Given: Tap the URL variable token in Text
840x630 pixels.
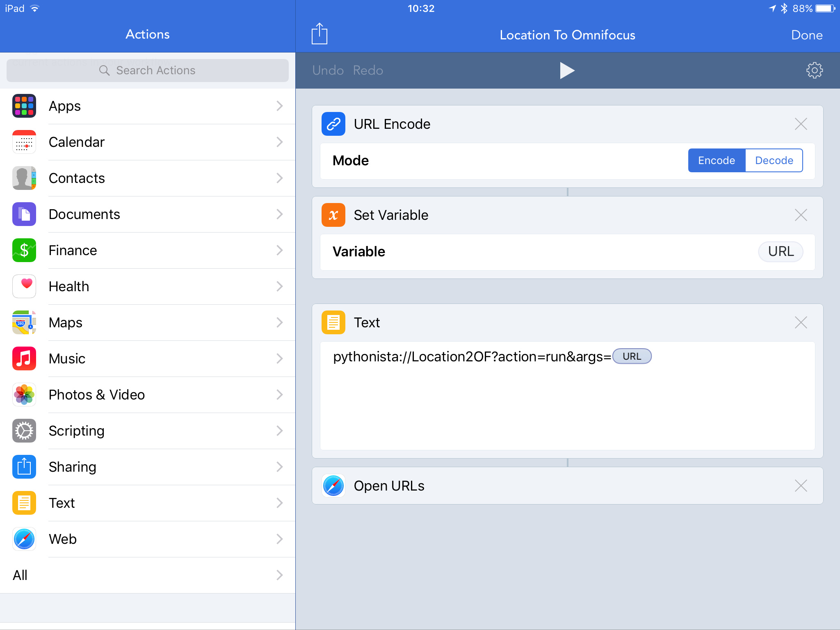Looking at the screenshot, I should coord(632,356).
